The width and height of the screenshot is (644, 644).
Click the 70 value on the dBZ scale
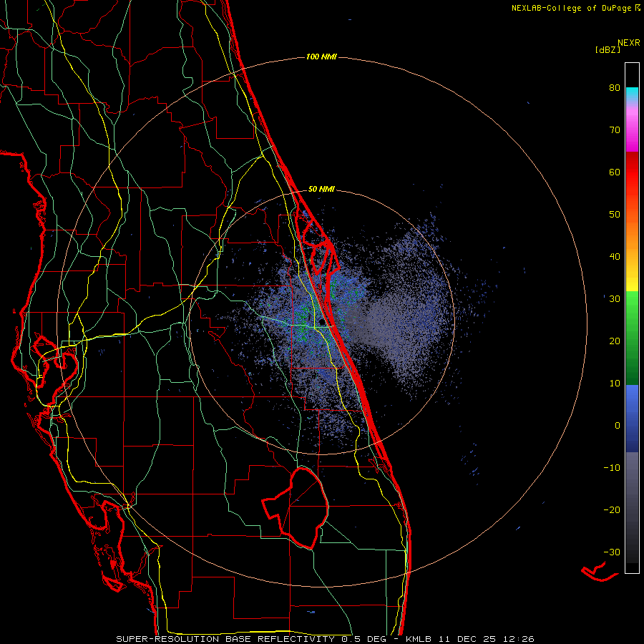click(615, 130)
